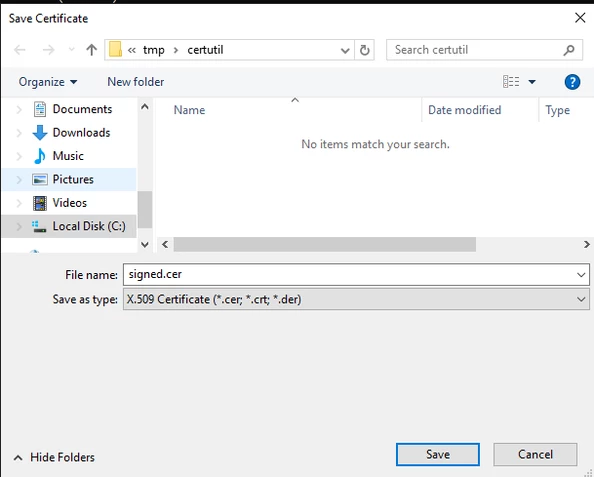Select the Downloads folder icon
Image resolution: width=594 pixels, height=477 pixels.
[40, 133]
